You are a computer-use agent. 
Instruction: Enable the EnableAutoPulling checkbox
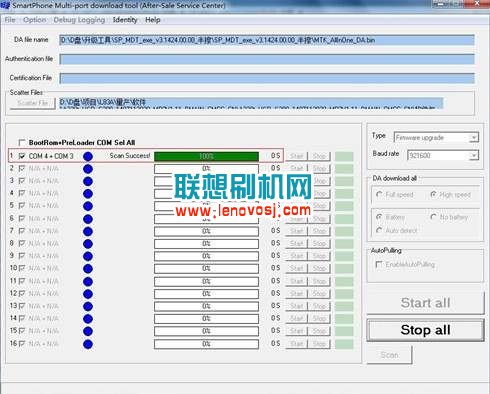[x=379, y=265]
